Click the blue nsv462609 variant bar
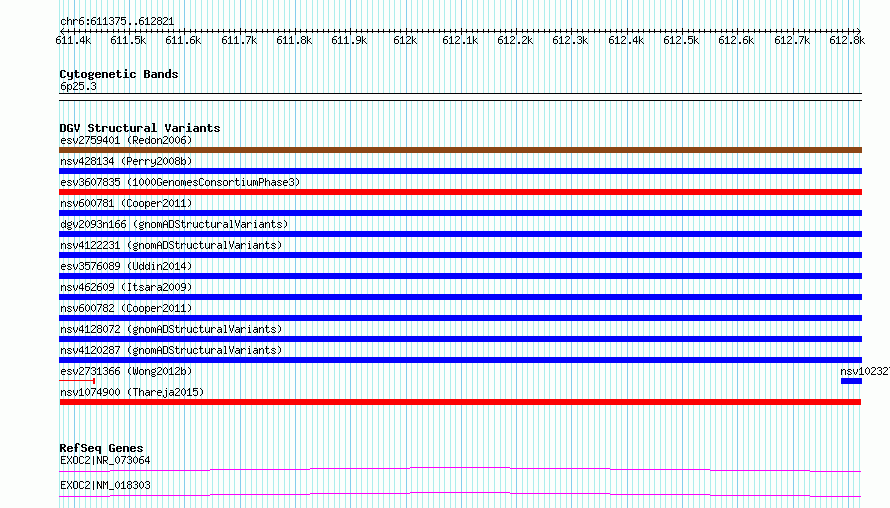Image resolution: width=890 pixels, height=508 pixels. (x=460, y=297)
